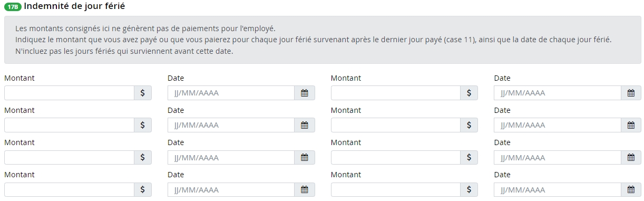The width and height of the screenshot is (644, 201).
Task: Open calendar for fourth-row left Date field
Action: tap(305, 189)
